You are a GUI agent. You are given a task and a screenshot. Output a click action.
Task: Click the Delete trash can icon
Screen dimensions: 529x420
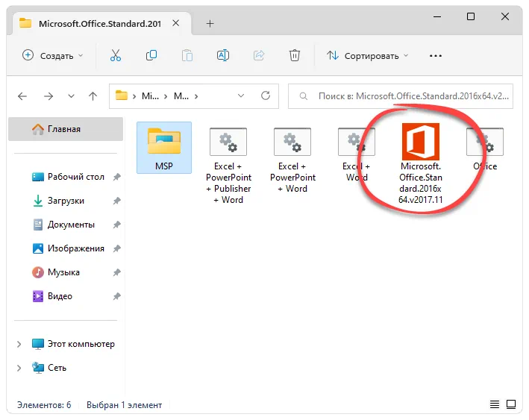point(295,55)
